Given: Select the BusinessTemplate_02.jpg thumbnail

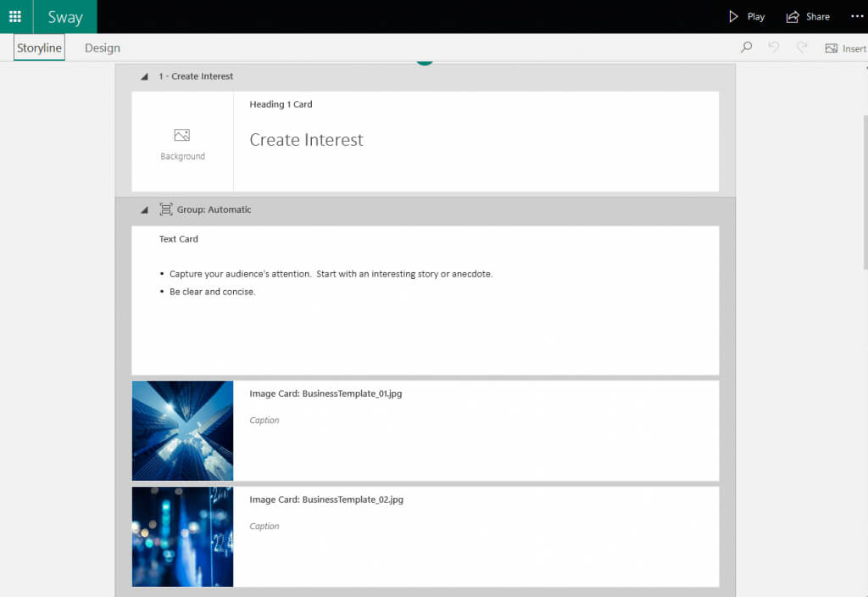Looking at the screenshot, I should [183, 536].
